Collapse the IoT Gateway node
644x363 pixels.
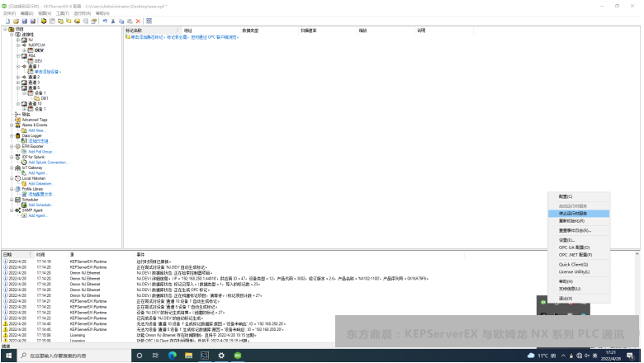[x=12, y=167]
